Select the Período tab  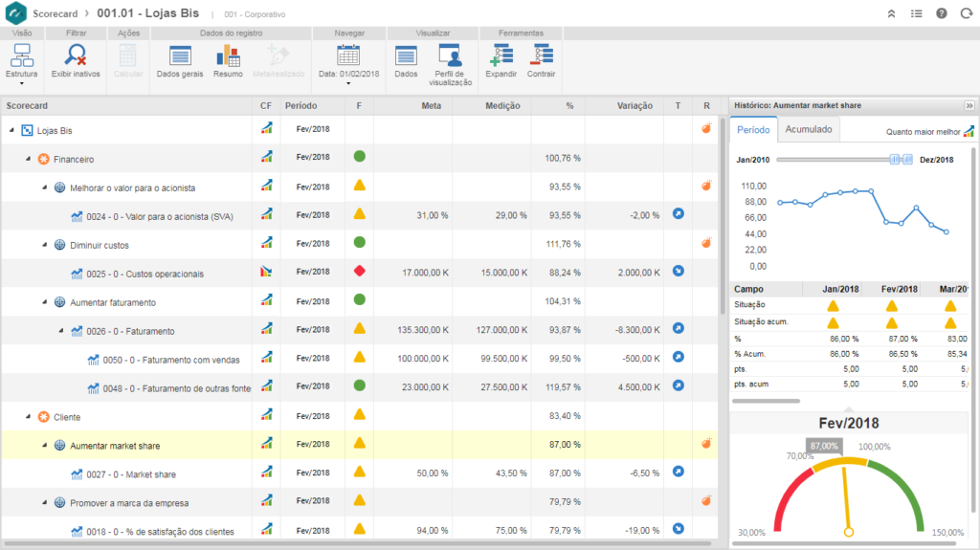(753, 129)
